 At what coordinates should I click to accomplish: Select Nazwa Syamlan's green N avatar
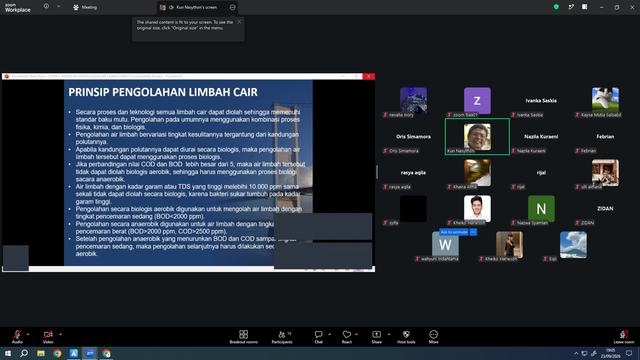541,209
